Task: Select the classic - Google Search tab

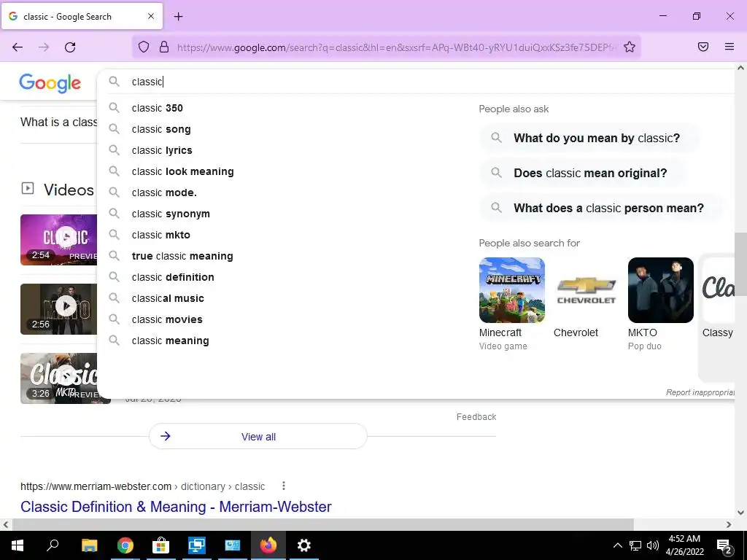Action: point(82,16)
